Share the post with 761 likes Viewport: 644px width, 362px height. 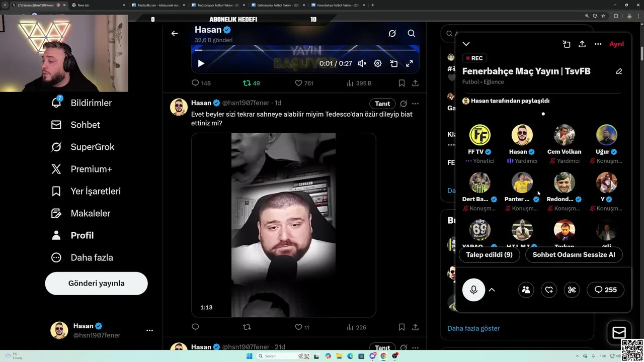point(415,83)
